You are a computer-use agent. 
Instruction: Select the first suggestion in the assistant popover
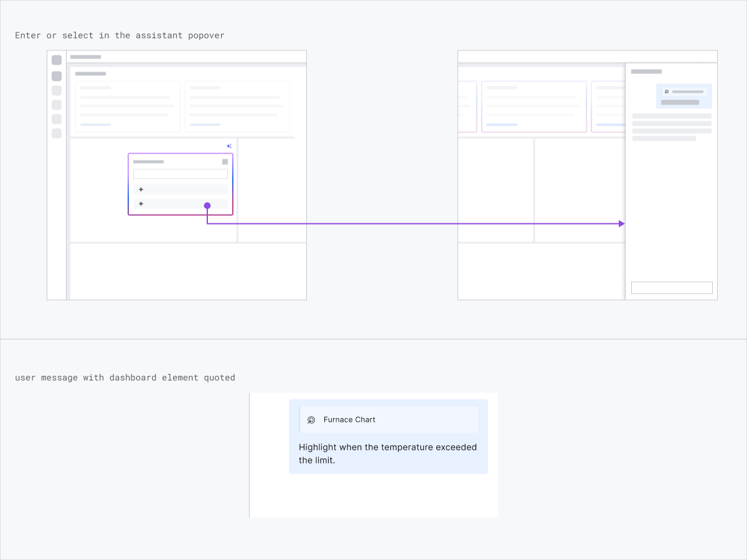click(x=181, y=189)
